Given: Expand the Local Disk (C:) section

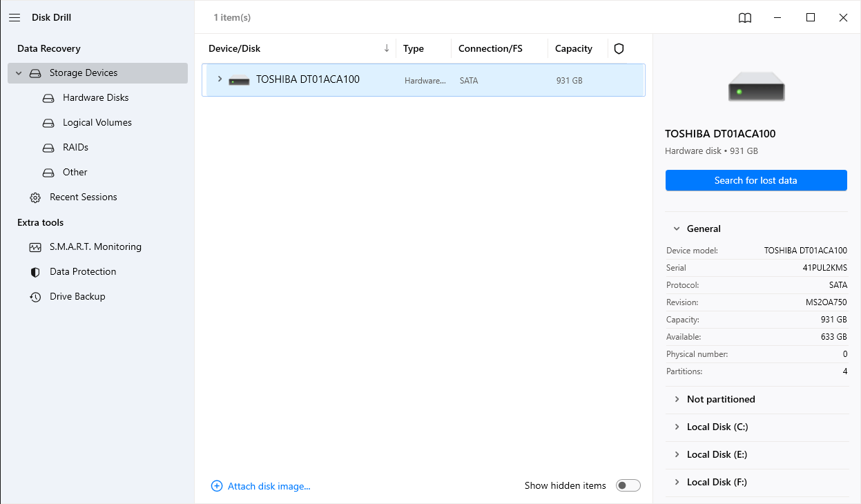Looking at the screenshot, I should point(677,427).
